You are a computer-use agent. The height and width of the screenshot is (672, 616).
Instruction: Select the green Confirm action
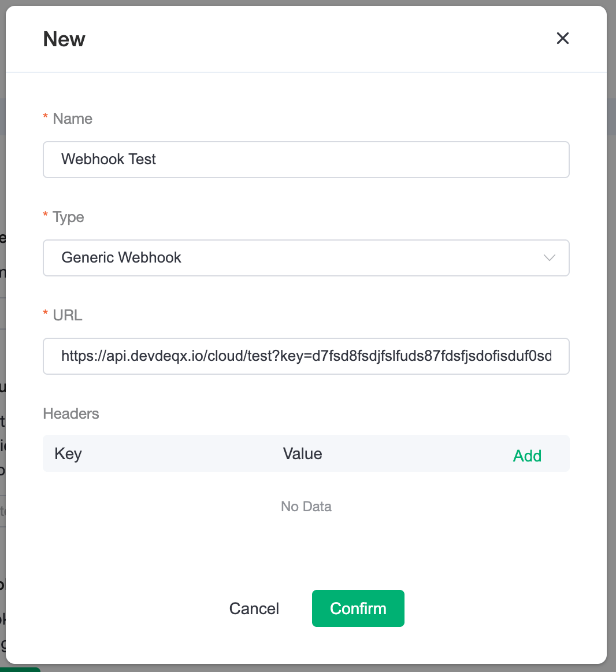[x=358, y=608]
